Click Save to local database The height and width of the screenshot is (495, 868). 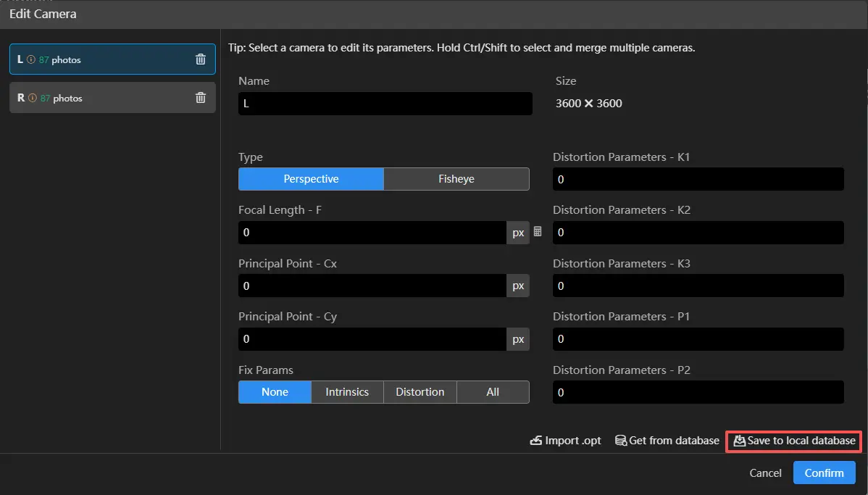tap(794, 441)
